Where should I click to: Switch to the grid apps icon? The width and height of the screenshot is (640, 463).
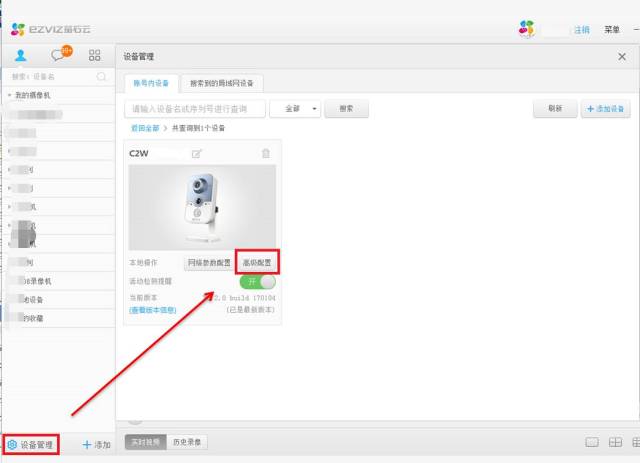95,56
